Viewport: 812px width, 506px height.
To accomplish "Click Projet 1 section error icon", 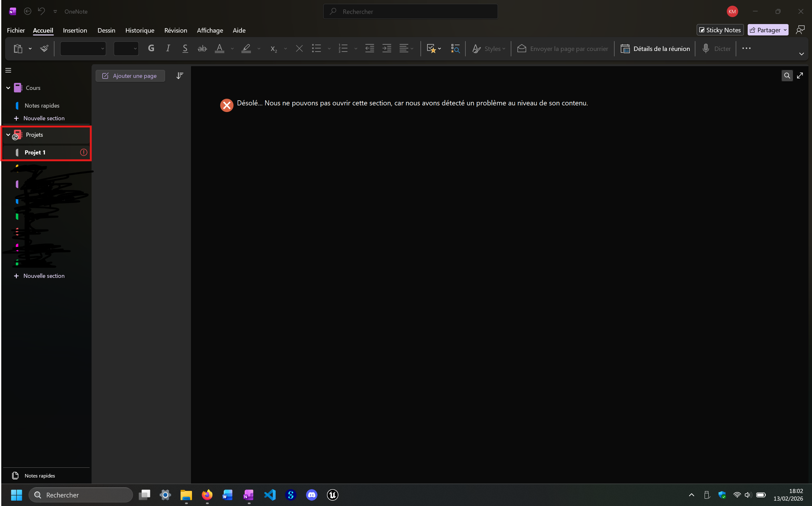I will 83,152.
